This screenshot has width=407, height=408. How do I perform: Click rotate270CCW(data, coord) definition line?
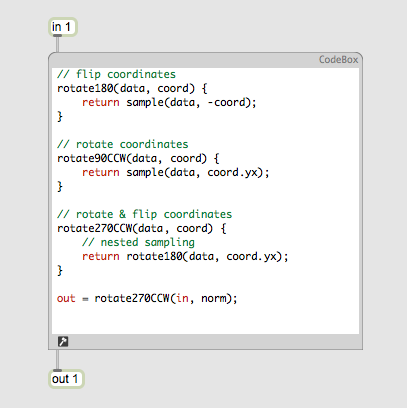click(142, 228)
